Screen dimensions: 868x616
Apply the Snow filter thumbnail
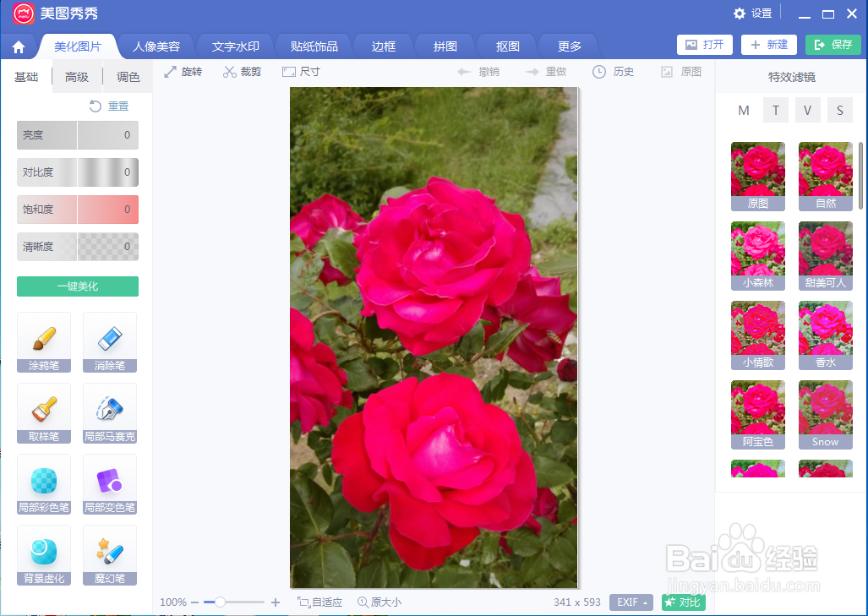point(826,415)
